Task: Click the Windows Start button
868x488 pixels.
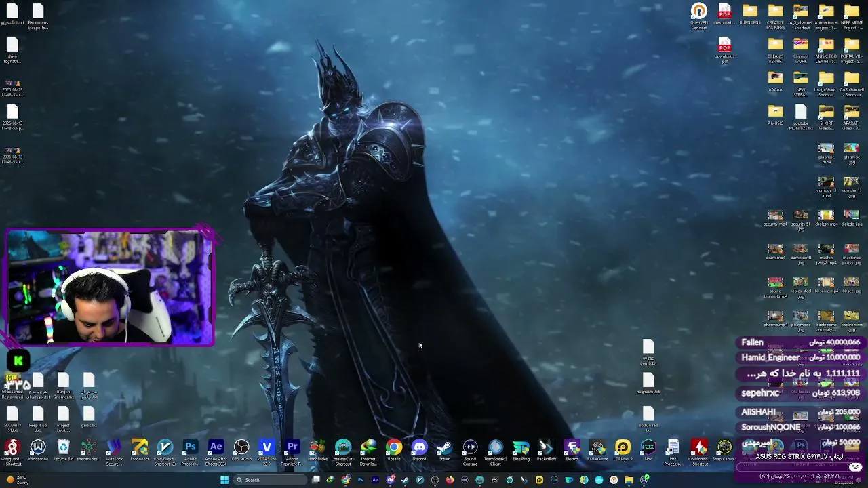Action: coord(224,480)
